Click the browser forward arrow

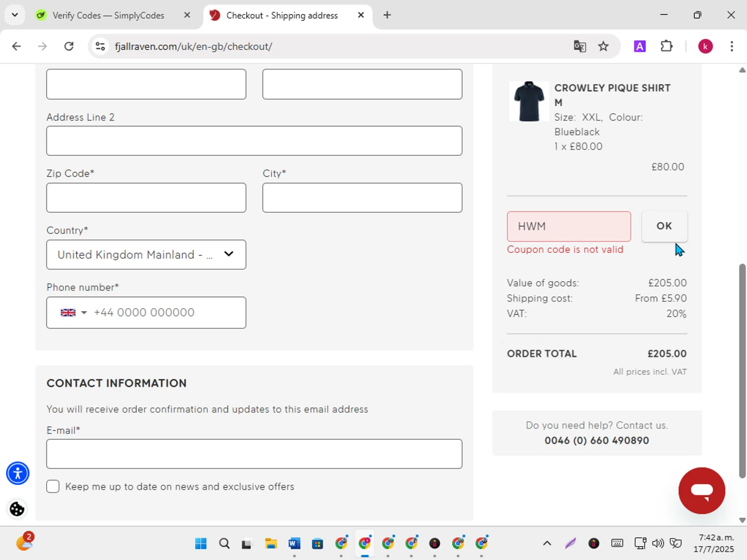point(42,46)
